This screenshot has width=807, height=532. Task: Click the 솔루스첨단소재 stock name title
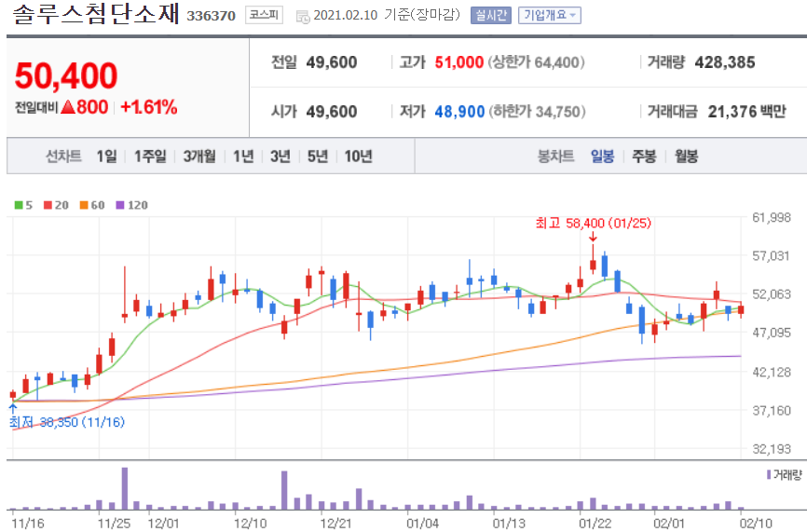click(x=96, y=14)
